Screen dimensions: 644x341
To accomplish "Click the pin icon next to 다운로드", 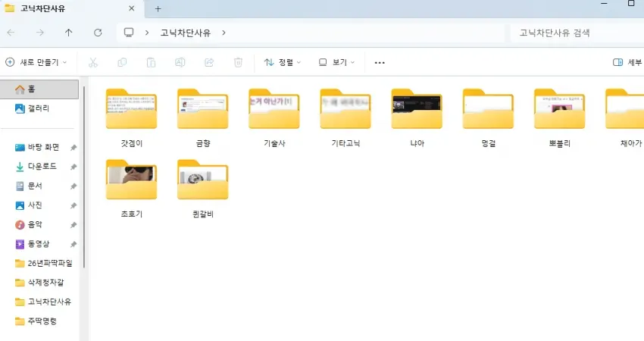I will point(73,167).
